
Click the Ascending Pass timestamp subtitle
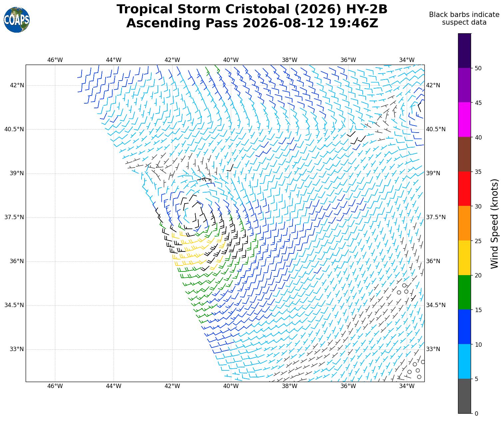(x=252, y=23)
